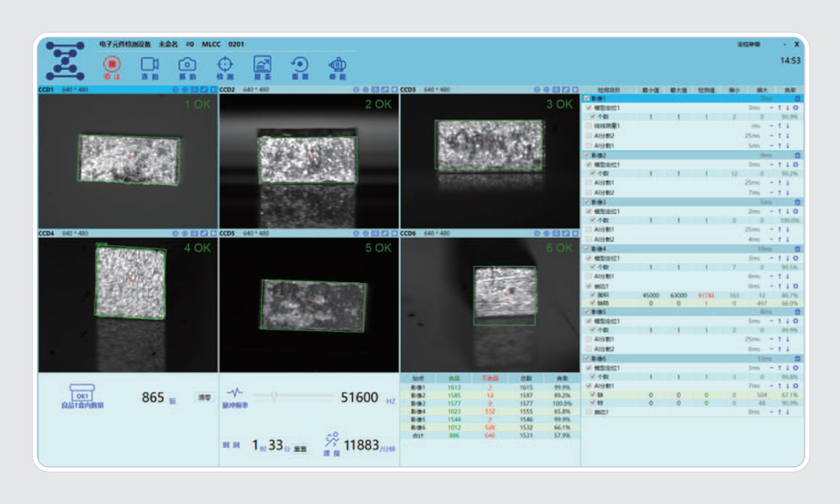840x504 pixels.
Task: Click the pulse frequency slider handle
Action: [271, 396]
